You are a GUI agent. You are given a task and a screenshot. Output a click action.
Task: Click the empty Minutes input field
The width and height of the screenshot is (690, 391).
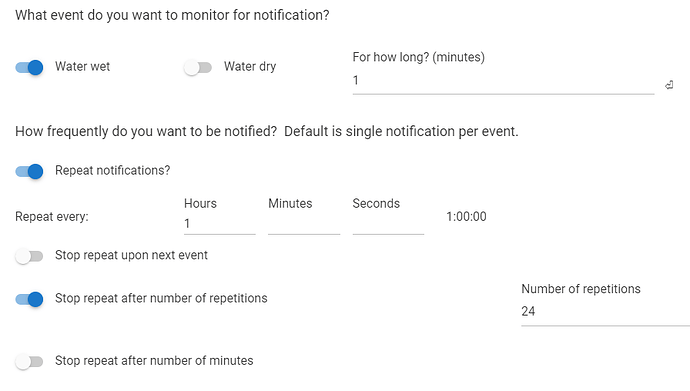click(304, 223)
